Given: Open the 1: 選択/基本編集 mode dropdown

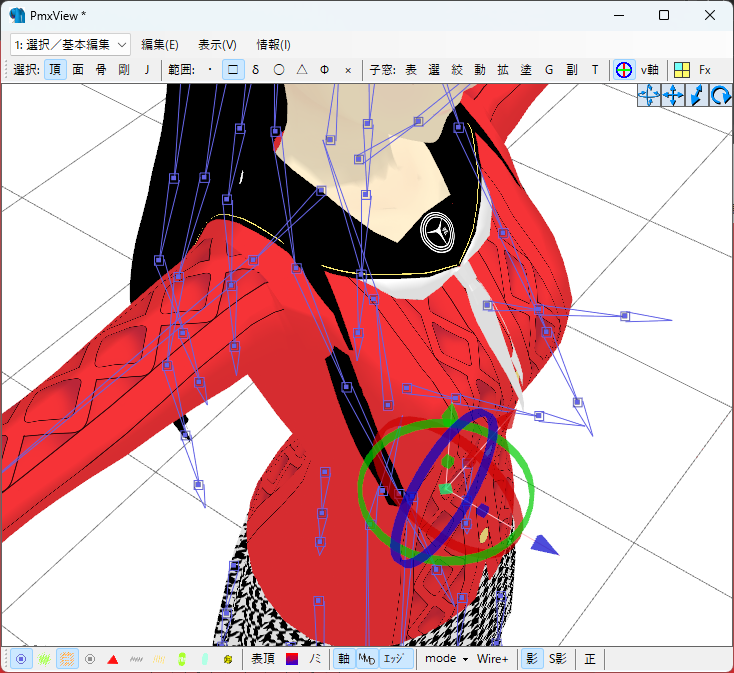Looking at the screenshot, I should 70,45.
